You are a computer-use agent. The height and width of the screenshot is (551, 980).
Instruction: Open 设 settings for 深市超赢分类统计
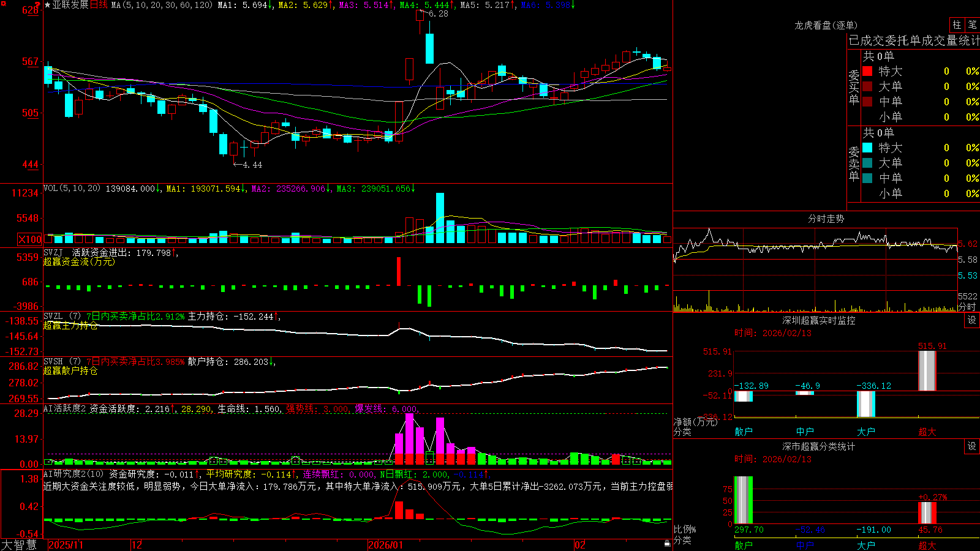[972, 446]
